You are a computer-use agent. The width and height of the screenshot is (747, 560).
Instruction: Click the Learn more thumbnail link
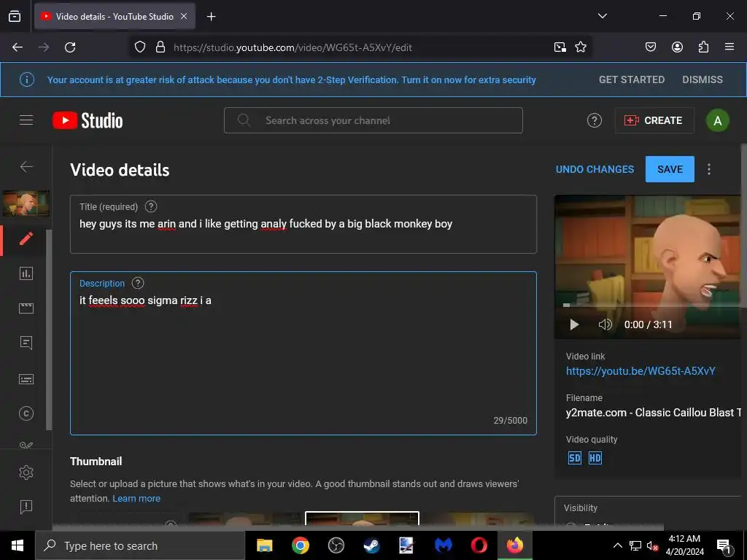pyautogui.click(x=136, y=499)
